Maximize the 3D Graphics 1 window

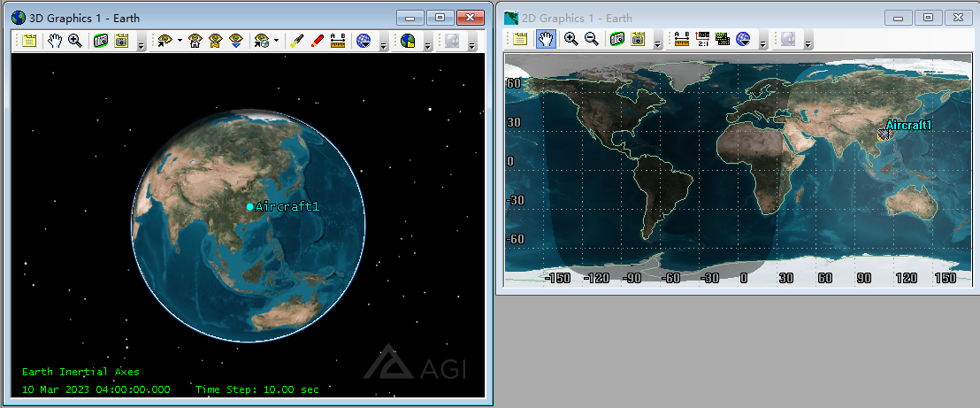click(440, 18)
